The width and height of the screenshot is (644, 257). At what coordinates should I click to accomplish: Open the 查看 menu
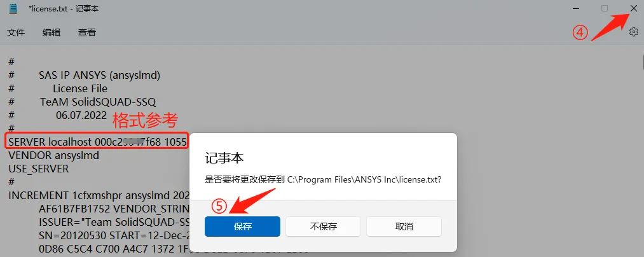(x=87, y=32)
